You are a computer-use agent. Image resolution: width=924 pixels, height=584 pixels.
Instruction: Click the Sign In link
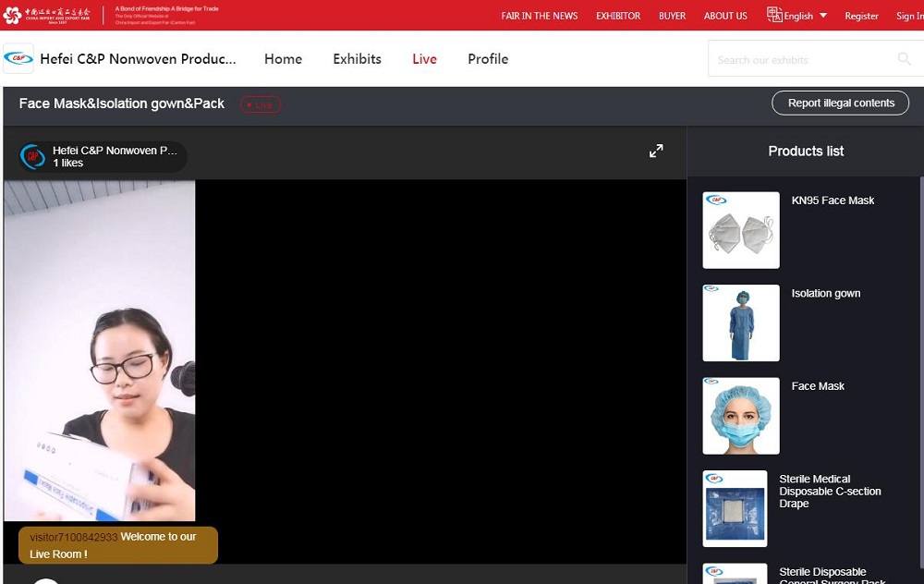[x=910, y=16]
